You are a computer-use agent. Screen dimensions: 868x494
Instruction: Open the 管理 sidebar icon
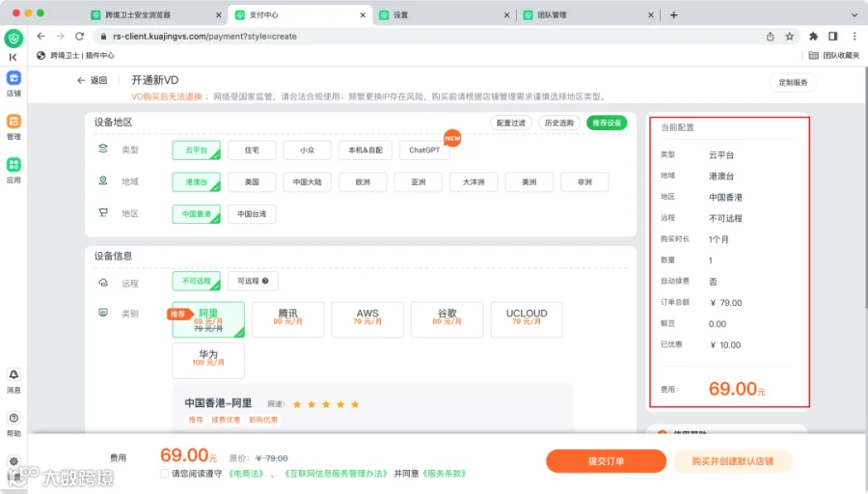click(14, 122)
